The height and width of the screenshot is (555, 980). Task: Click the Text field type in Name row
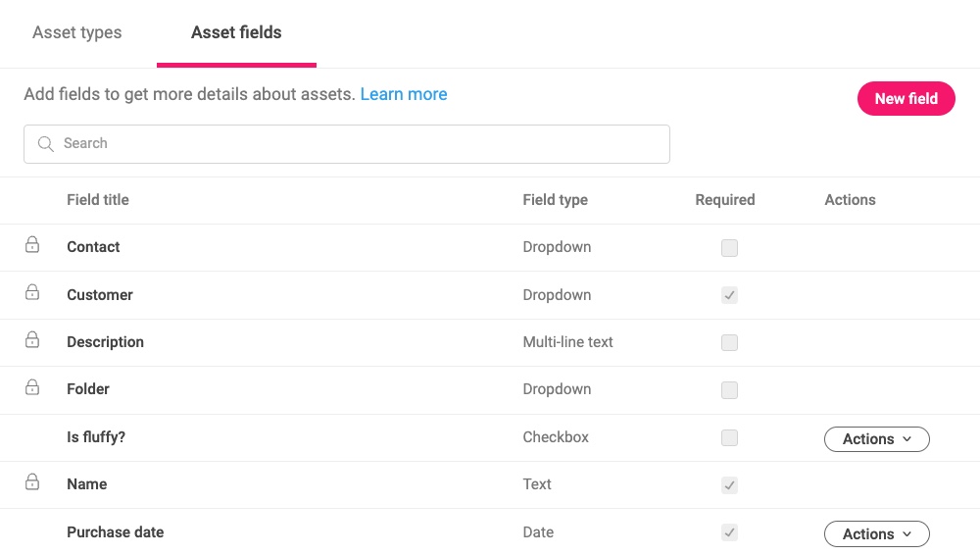[x=537, y=484]
